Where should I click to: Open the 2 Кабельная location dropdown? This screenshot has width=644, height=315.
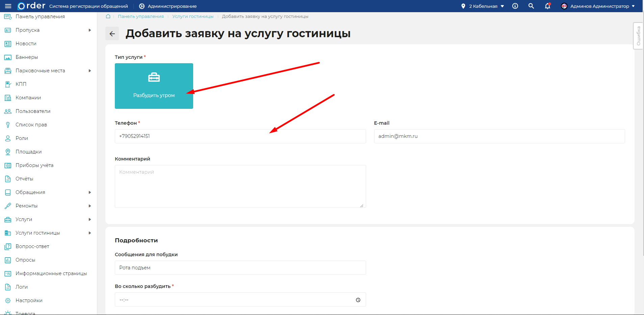[482, 6]
